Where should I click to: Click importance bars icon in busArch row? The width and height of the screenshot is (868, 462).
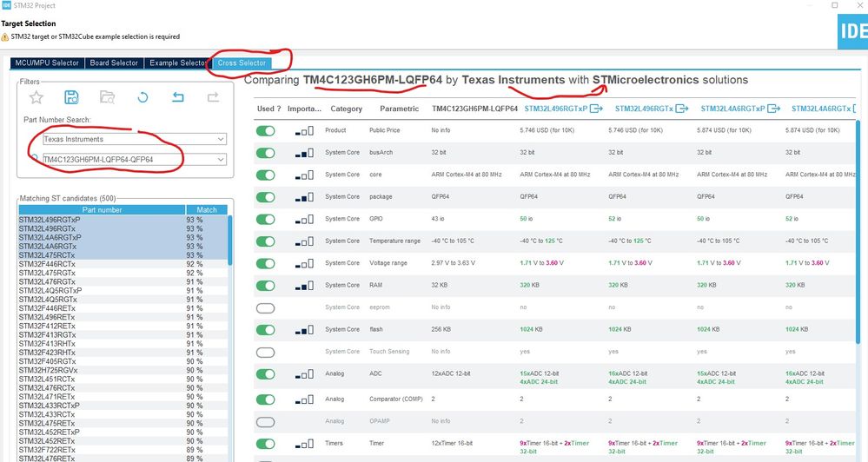tap(304, 153)
